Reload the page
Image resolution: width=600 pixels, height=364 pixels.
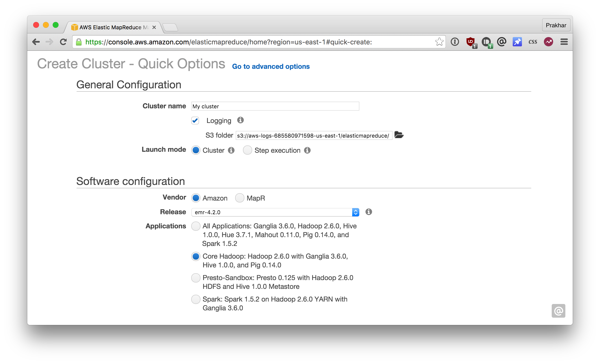click(63, 42)
